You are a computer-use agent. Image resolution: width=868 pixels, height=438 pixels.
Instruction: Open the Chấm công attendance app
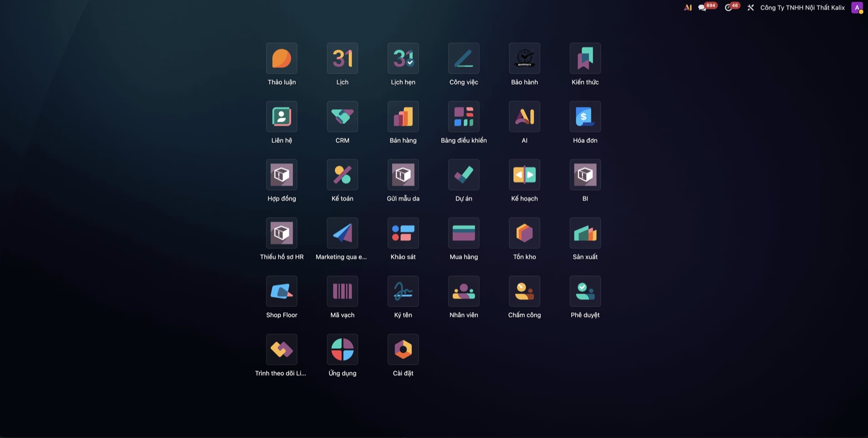[525, 291]
